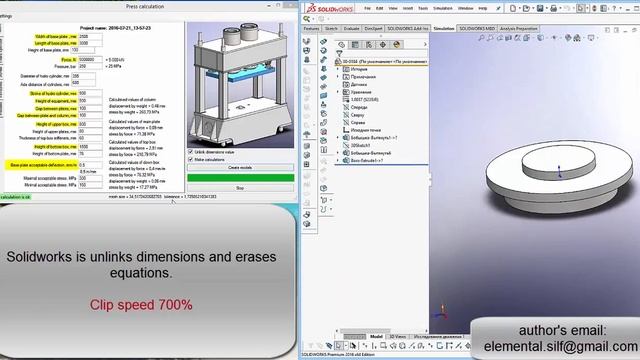The height and width of the screenshot is (360, 640).
Task: Expand the first boss-extrude feature node
Action: tap(338, 138)
